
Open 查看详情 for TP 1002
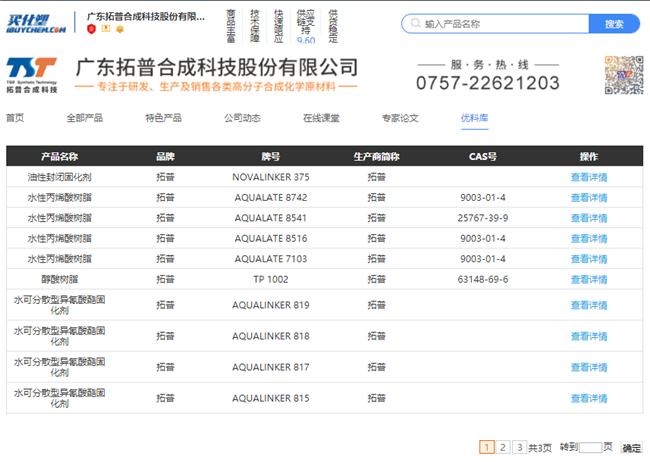coord(588,279)
